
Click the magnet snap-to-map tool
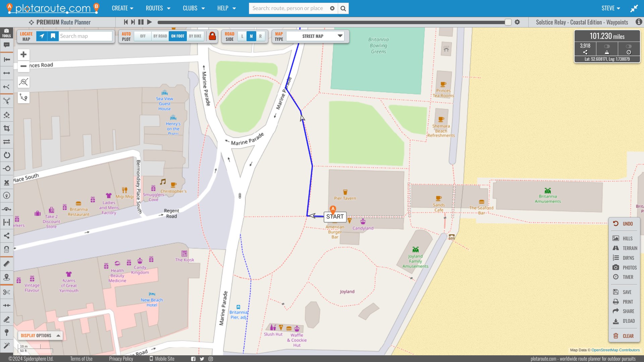pos(6,249)
